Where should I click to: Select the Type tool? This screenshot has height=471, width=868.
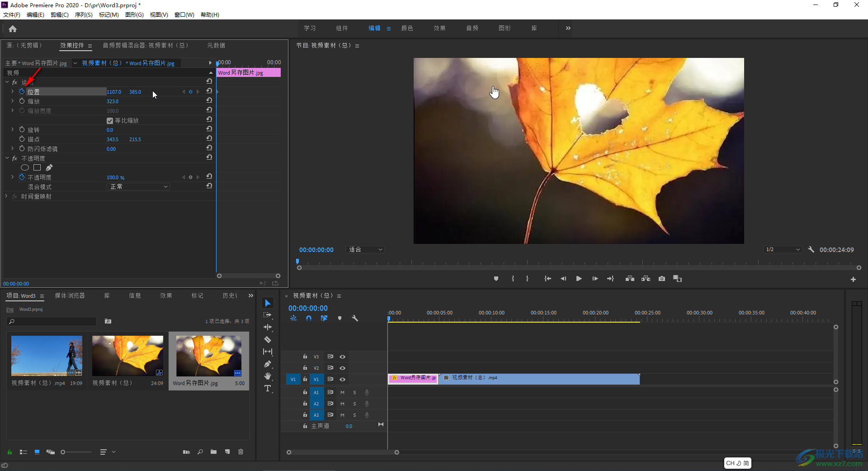(x=268, y=388)
